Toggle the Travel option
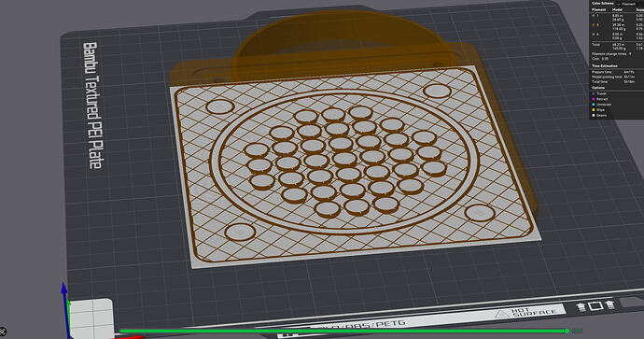 [x=600, y=93]
